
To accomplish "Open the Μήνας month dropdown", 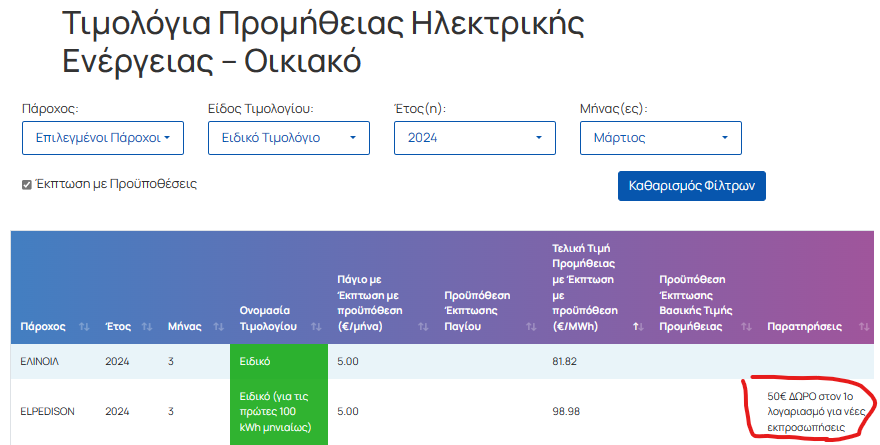I will (x=661, y=138).
